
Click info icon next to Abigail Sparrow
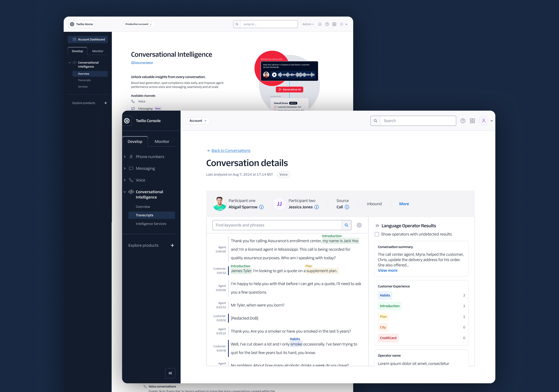[x=261, y=207]
